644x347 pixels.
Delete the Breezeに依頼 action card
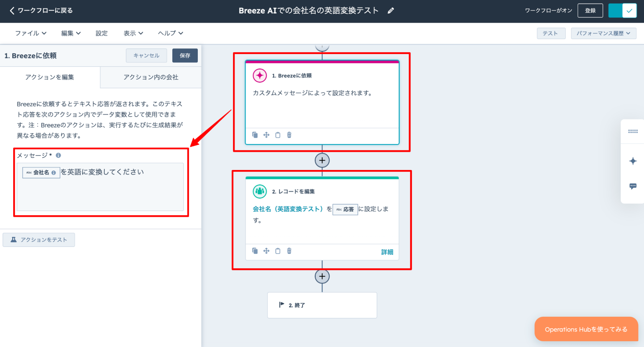click(x=289, y=135)
